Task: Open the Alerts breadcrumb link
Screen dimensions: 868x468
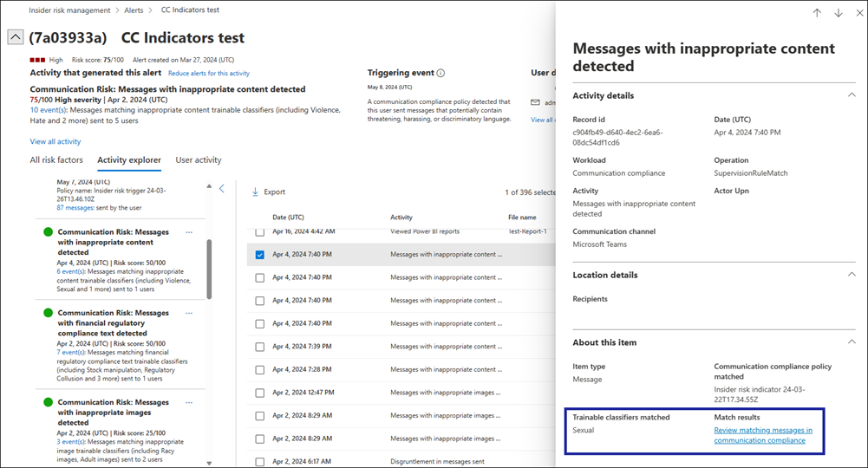Action: [135, 10]
